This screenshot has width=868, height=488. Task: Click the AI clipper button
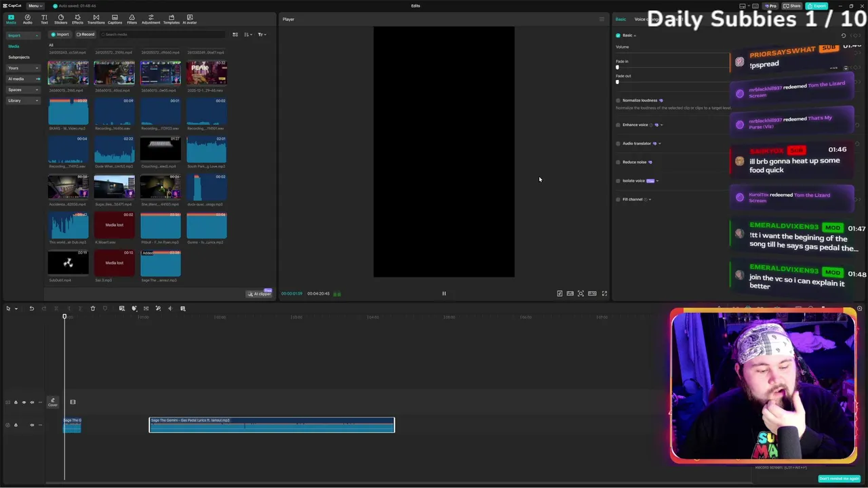(259, 293)
